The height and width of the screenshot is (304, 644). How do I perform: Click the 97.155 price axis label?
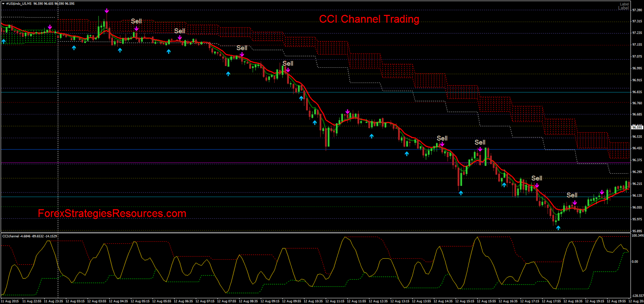[x=637, y=45]
